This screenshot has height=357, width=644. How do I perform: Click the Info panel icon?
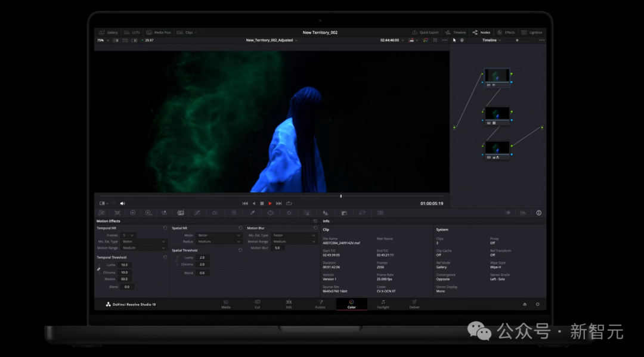click(x=538, y=213)
